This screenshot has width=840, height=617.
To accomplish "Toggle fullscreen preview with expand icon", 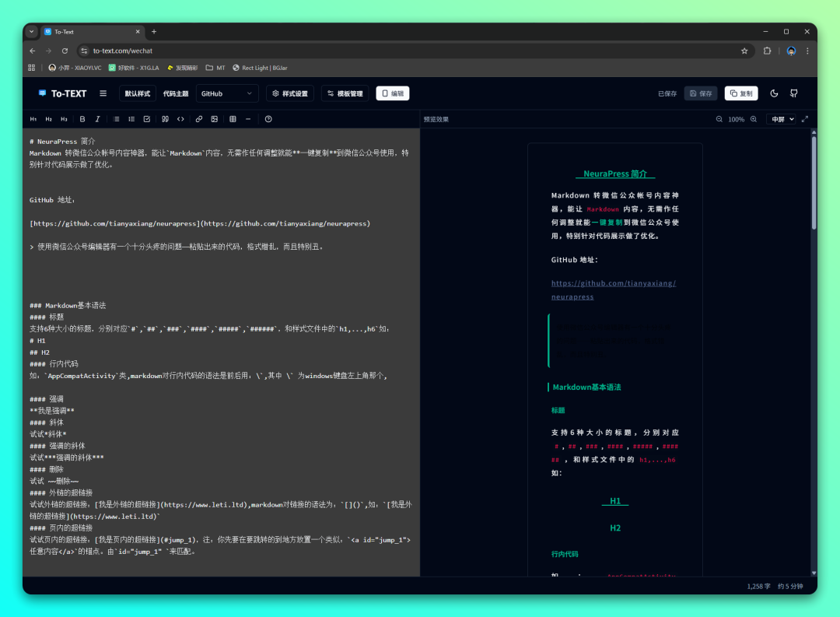I will pyautogui.click(x=805, y=119).
